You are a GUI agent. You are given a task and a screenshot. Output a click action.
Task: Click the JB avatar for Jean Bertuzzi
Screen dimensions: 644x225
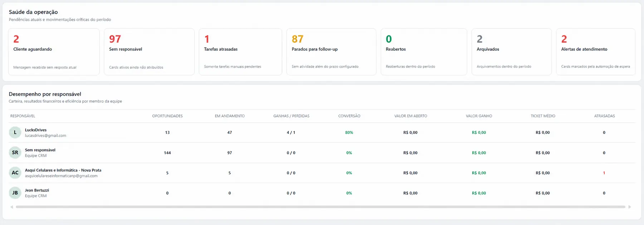(15, 193)
